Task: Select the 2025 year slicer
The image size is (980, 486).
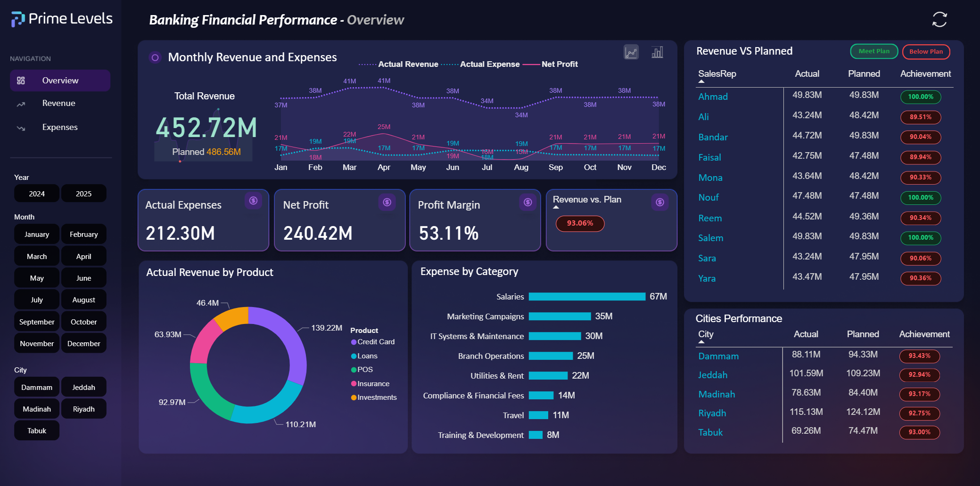Action: point(83,194)
